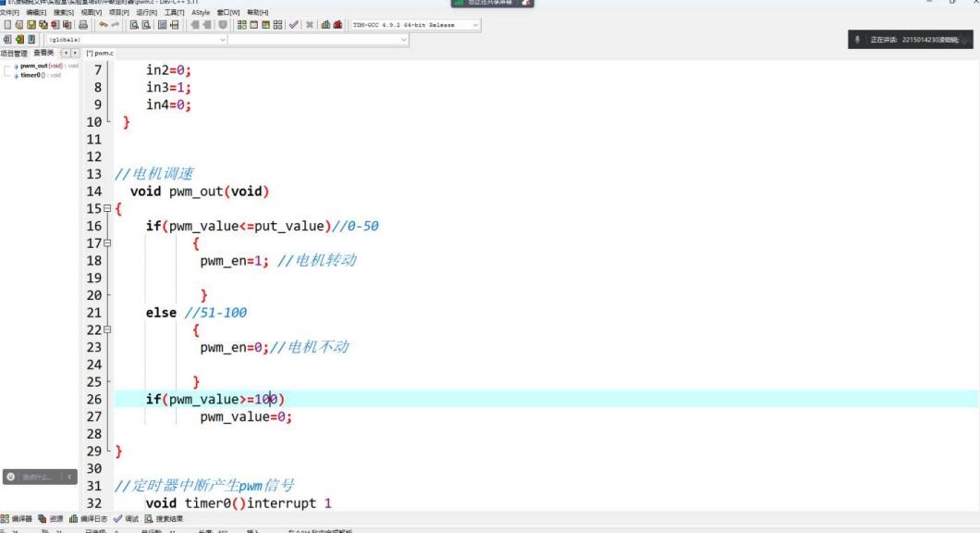Click the Save file toolbar icon
Image resolution: width=980 pixels, height=533 pixels.
(x=31, y=26)
